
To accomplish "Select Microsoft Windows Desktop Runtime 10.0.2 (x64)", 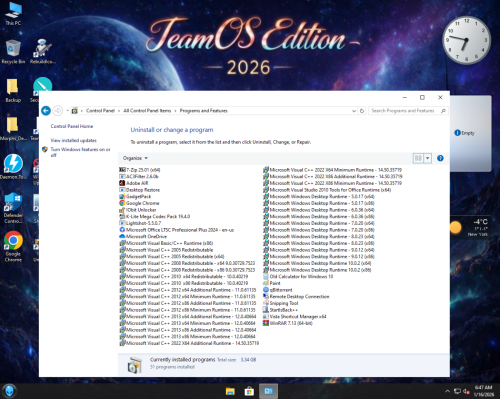I will (x=317, y=263).
